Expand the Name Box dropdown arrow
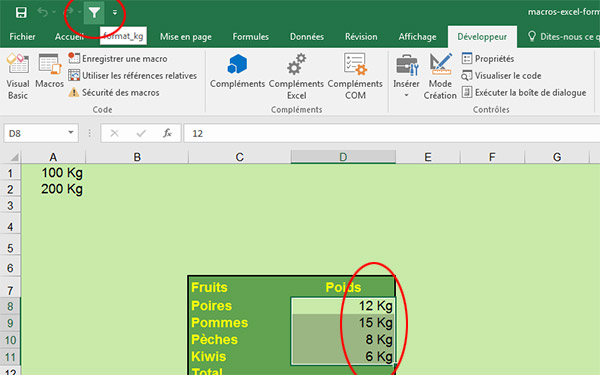 click(71, 133)
